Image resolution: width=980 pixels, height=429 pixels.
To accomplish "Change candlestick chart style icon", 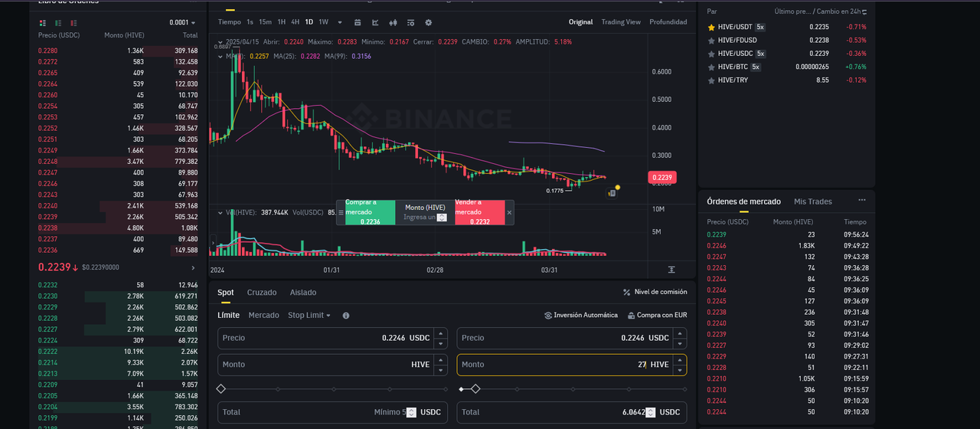I will pyautogui.click(x=393, y=22).
